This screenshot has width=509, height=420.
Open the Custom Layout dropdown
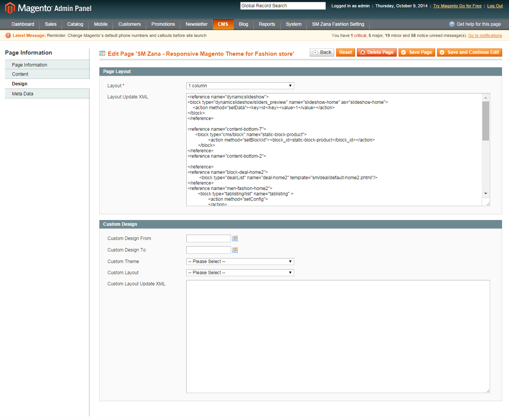[x=240, y=273]
